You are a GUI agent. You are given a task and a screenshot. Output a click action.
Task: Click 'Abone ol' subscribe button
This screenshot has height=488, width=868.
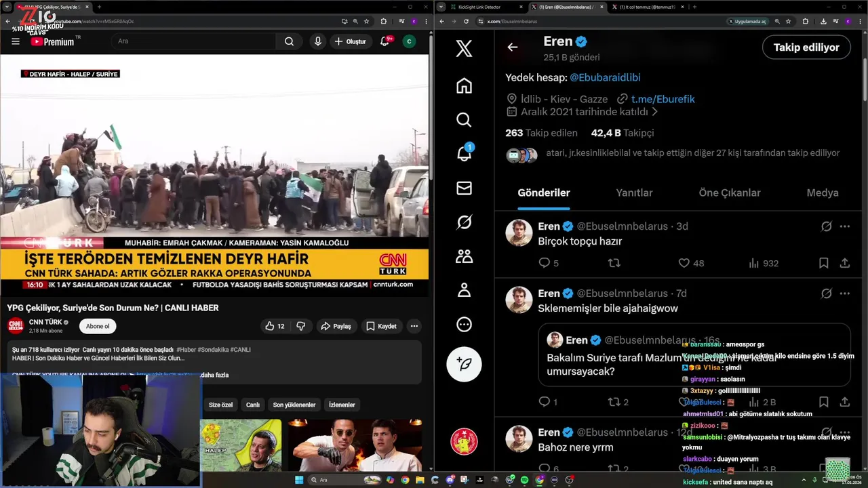pyautogui.click(x=98, y=326)
